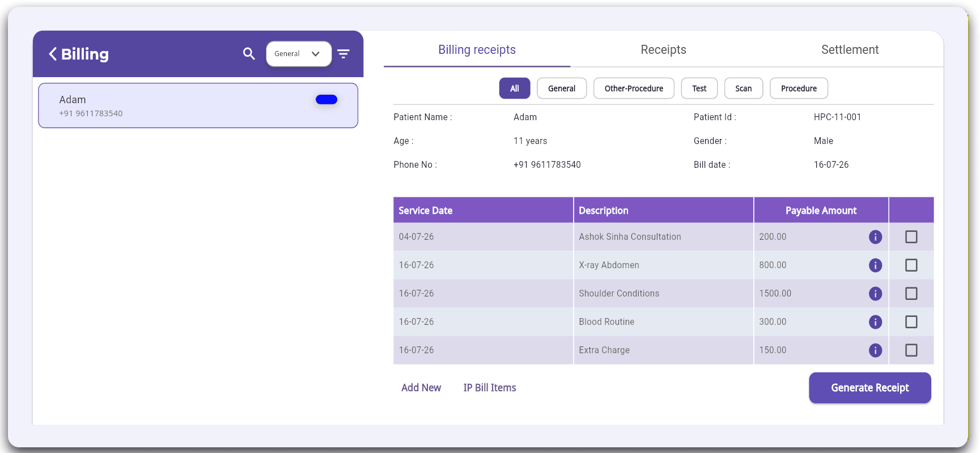This screenshot has height=453, width=980.
Task: Select the Procedure filter chip
Action: pos(799,88)
